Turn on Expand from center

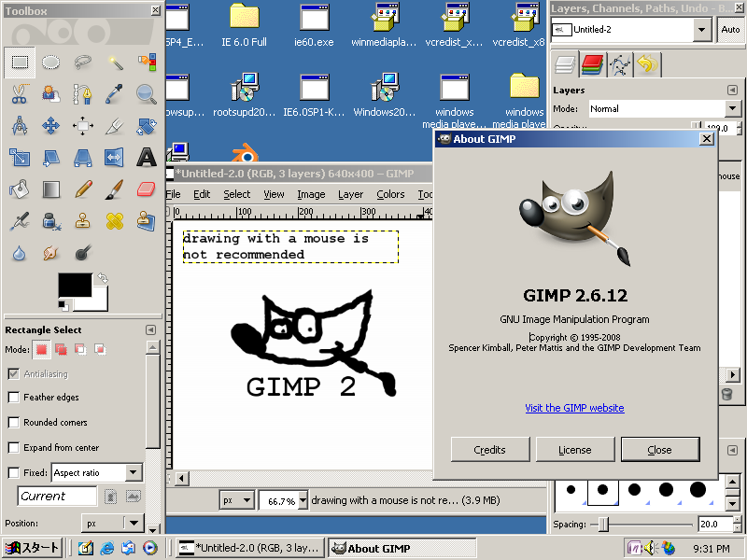click(14, 448)
